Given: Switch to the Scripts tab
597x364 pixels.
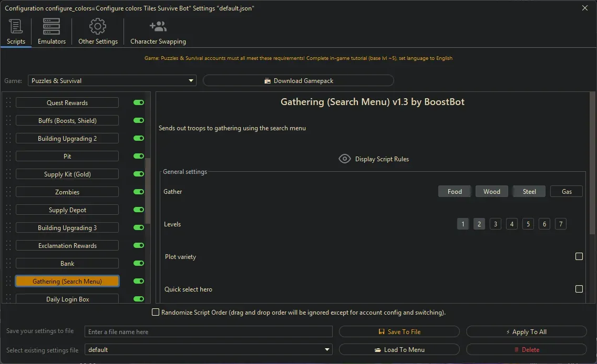Looking at the screenshot, I should tap(16, 32).
